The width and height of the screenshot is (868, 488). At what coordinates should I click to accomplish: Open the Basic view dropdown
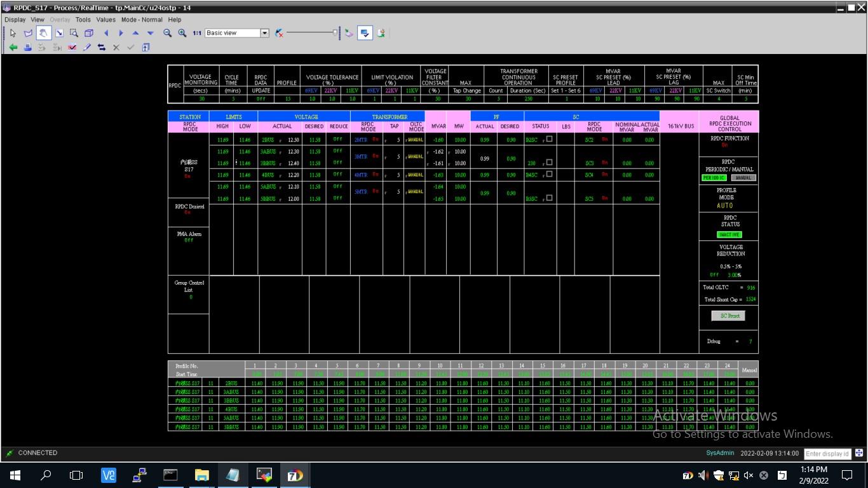click(265, 33)
